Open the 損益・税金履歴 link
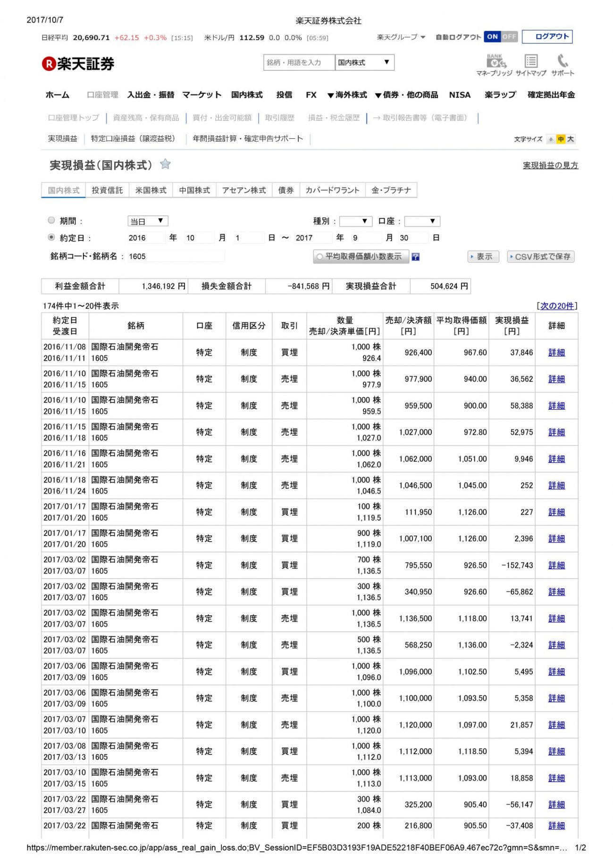 point(334,118)
